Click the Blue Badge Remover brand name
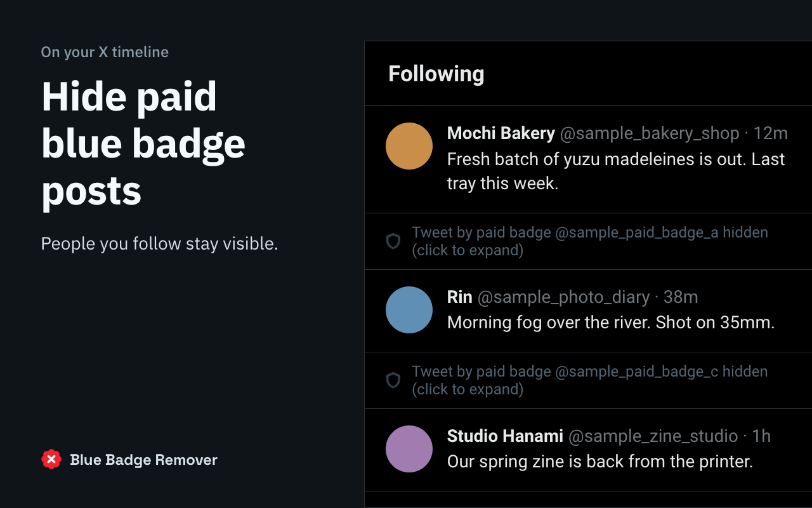 click(144, 460)
